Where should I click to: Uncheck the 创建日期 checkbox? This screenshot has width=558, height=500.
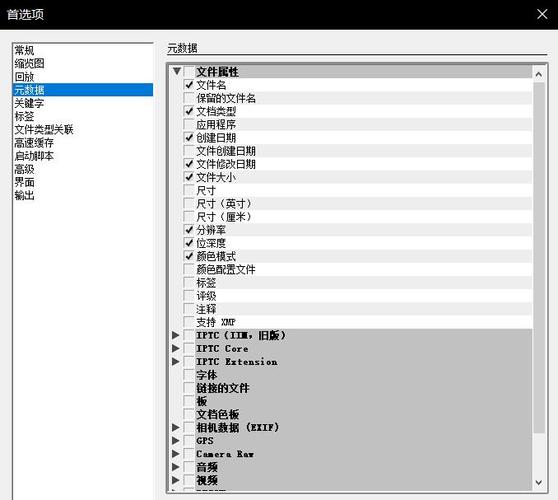click(189, 137)
